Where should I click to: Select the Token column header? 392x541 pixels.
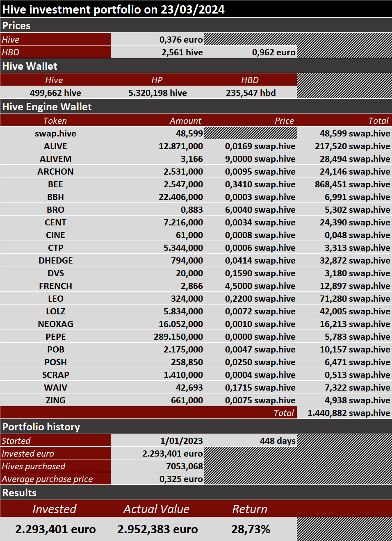click(x=55, y=120)
